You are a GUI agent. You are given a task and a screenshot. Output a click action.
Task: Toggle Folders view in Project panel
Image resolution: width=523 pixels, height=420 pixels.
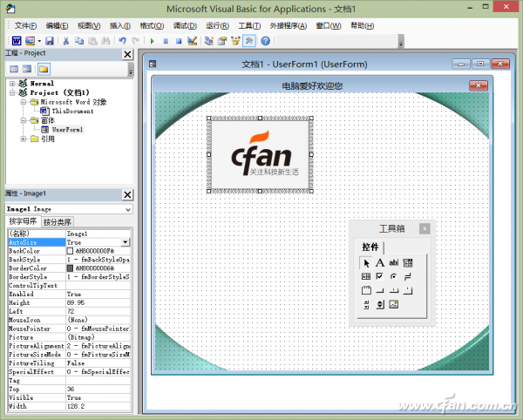[44, 69]
